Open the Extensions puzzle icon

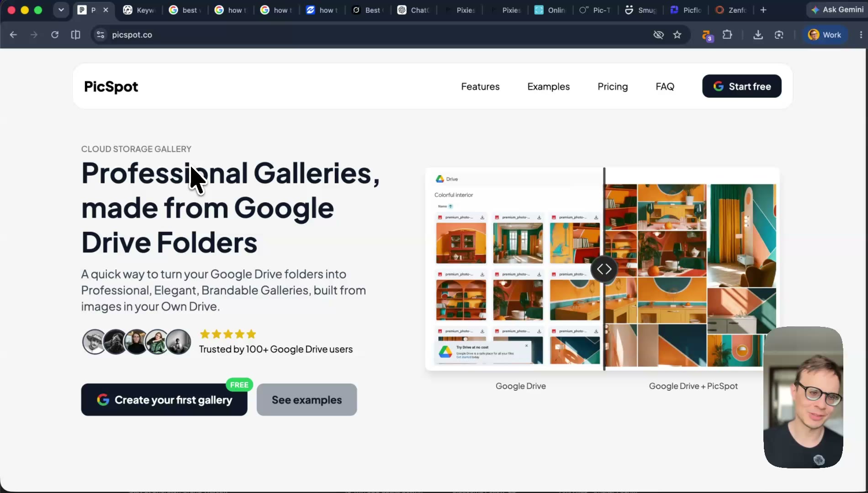point(727,35)
